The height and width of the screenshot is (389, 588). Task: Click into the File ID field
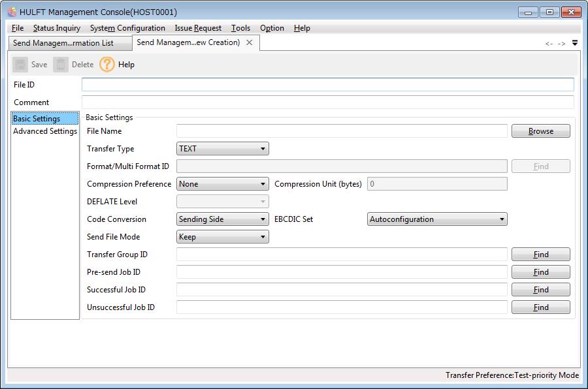tap(328, 85)
